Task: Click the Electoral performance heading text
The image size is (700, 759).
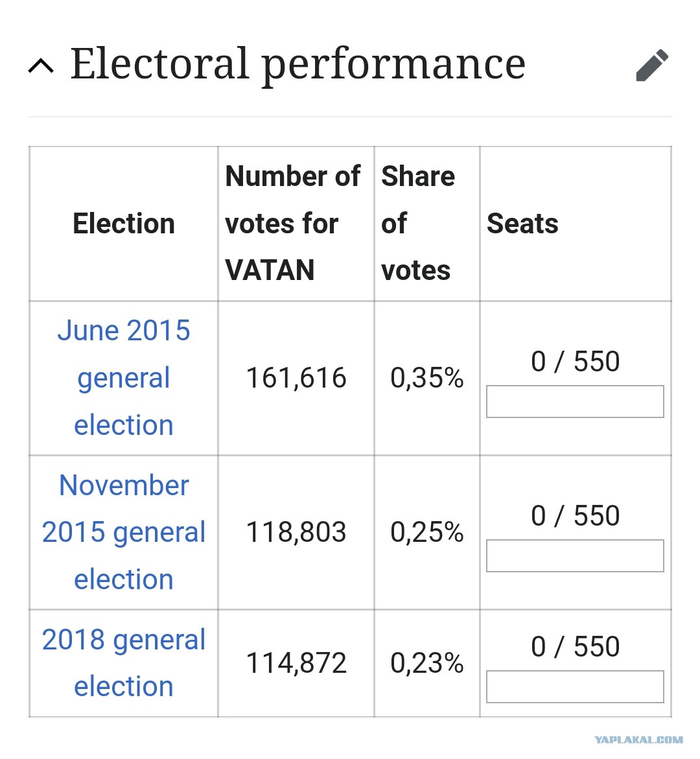Action: pyautogui.click(x=297, y=64)
